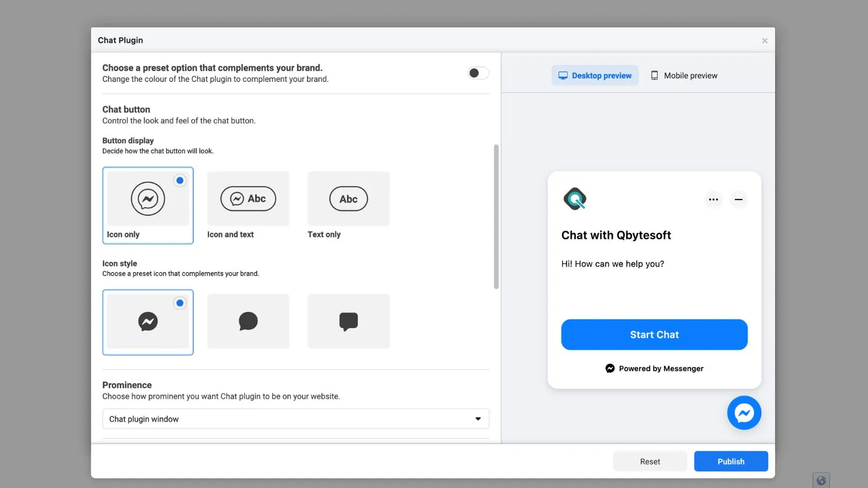Switch to Desktop preview
This screenshot has height=488, width=868.
(x=595, y=75)
